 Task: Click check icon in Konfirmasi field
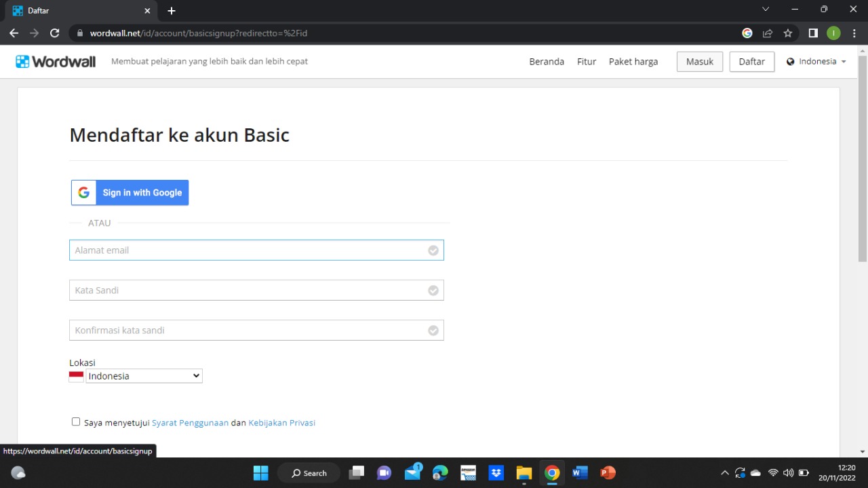click(433, 331)
